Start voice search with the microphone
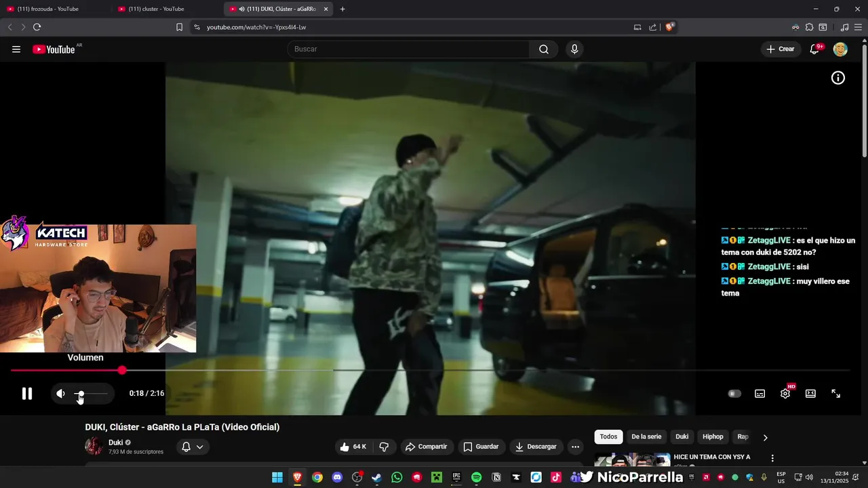 pyautogui.click(x=574, y=49)
